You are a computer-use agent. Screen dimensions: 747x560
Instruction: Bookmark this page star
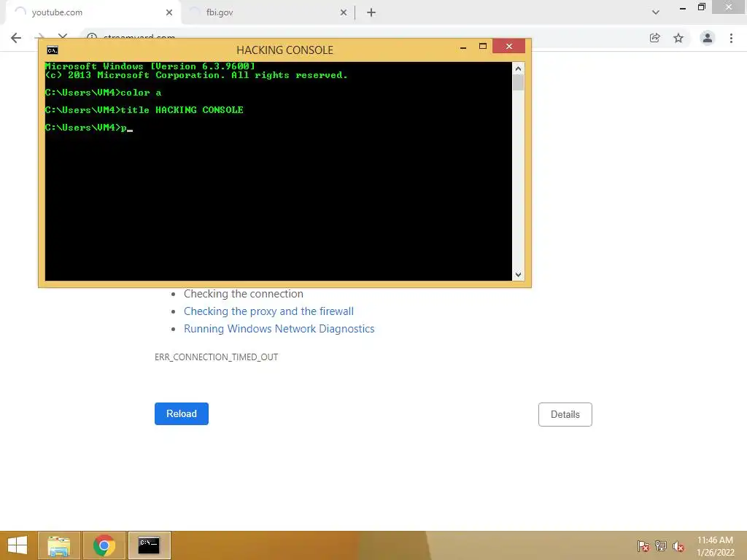678,38
